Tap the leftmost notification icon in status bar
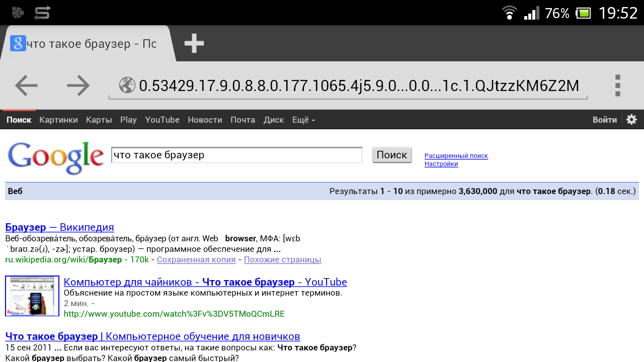 point(18,13)
